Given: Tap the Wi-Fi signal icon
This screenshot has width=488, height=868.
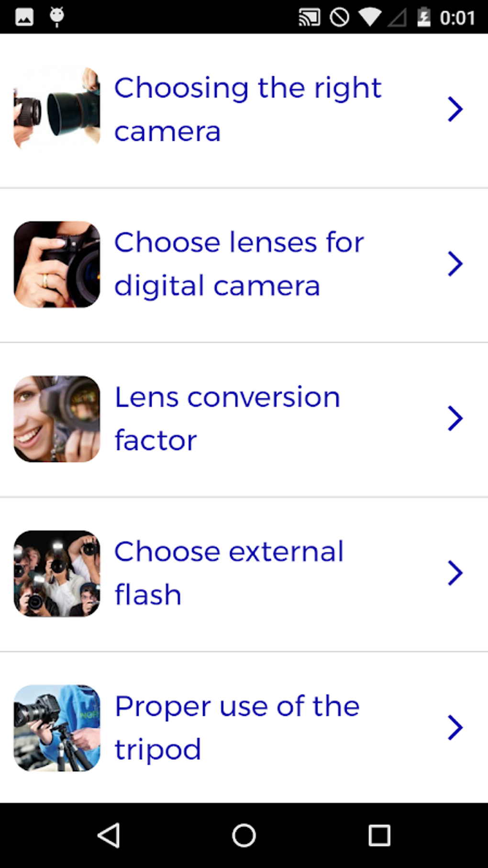Looking at the screenshot, I should 370,17.
